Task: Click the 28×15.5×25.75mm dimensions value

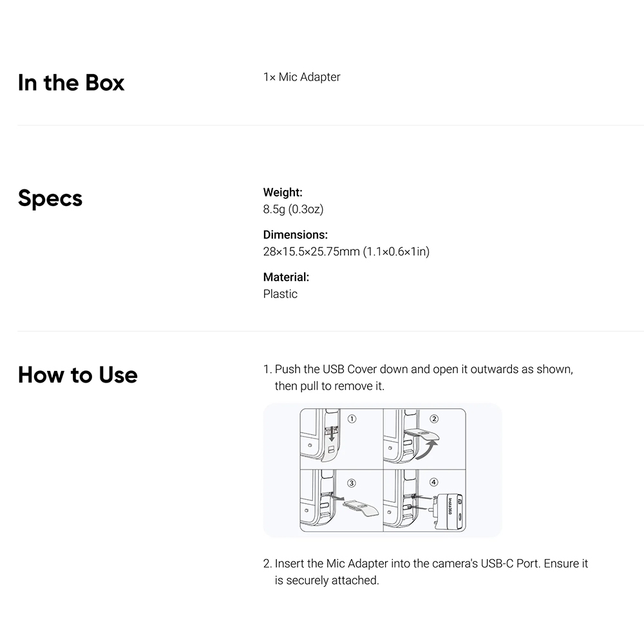Action: click(346, 251)
